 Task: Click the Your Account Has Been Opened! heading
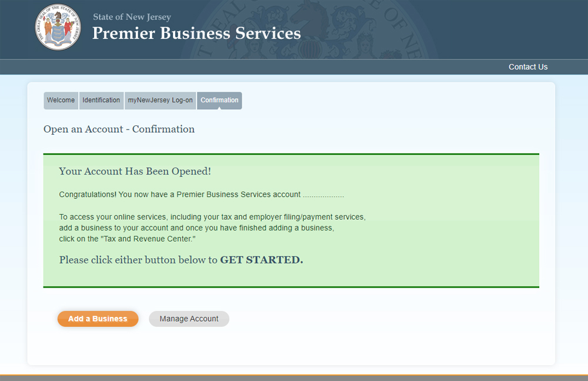pyautogui.click(x=135, y=171)
